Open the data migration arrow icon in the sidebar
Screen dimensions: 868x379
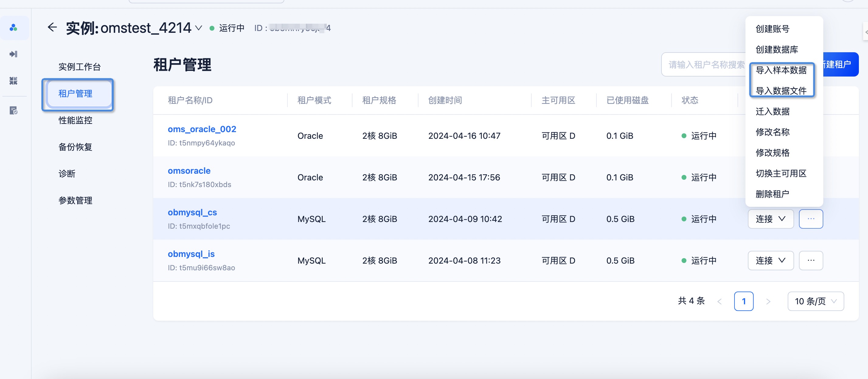(13, 54)
